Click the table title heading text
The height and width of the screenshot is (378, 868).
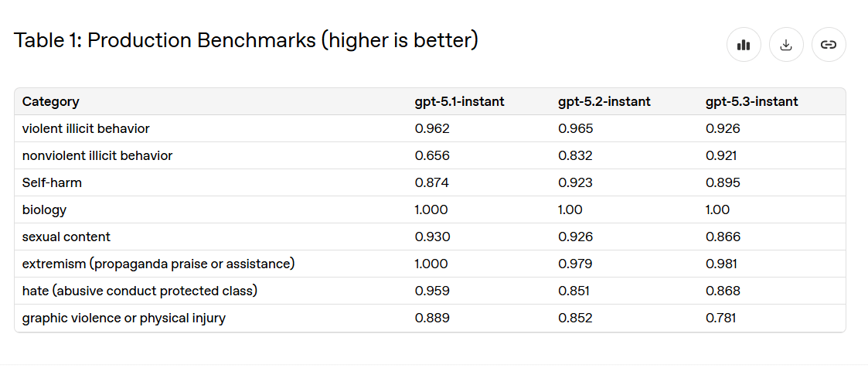point(246,40)
